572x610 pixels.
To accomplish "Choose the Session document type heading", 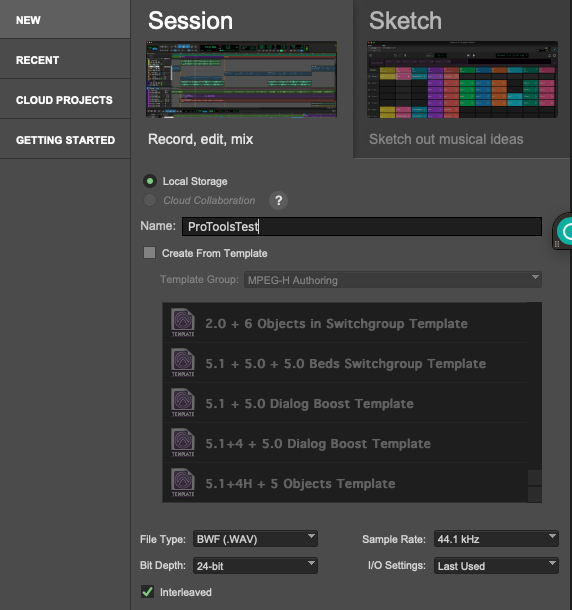I will 191,21.
